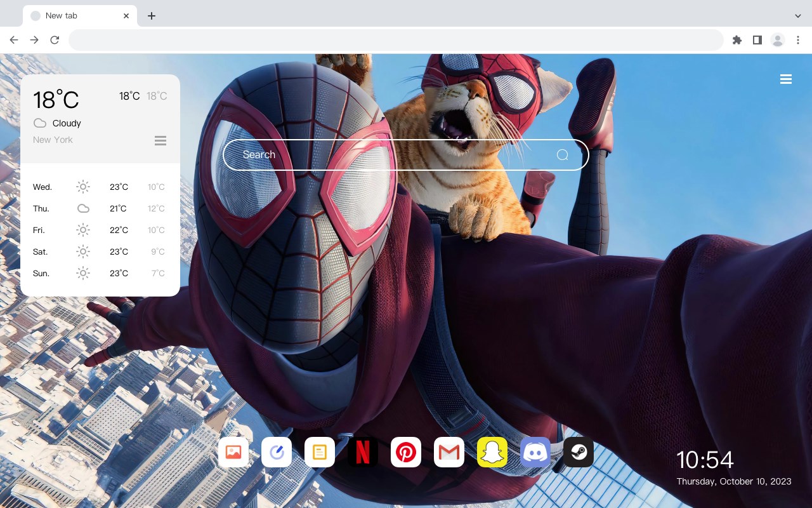Open the Snapchat shortcut icon
The image size is (812, 508).
492,452
